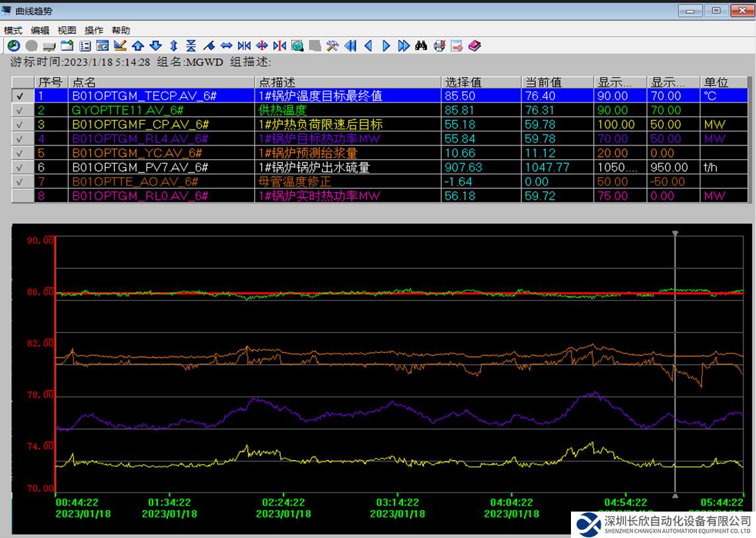Click the vertical double-arrow icon in toolbar

point(173,46)
